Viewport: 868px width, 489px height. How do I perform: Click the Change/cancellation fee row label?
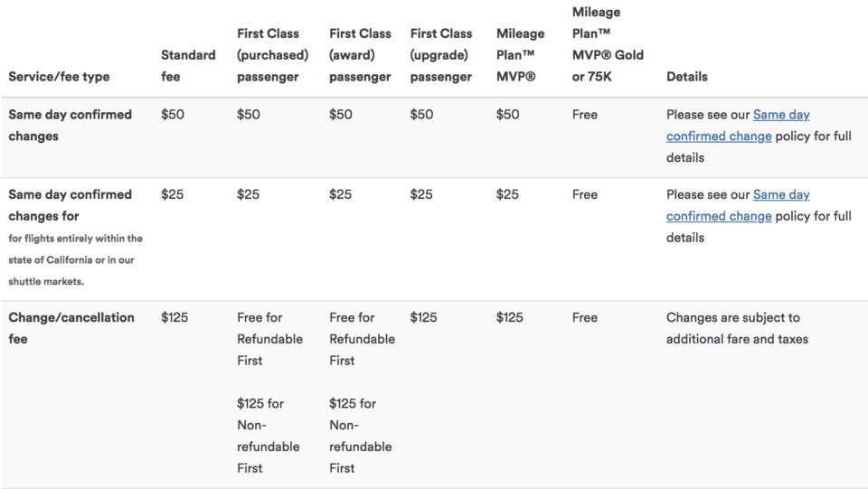[71, 328]
